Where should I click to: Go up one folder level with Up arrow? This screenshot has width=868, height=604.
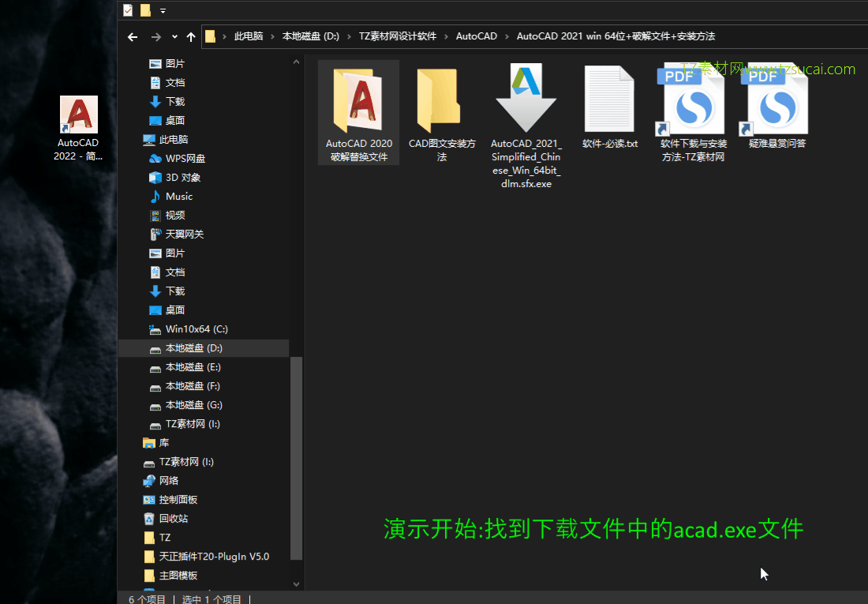pos(191,37)
